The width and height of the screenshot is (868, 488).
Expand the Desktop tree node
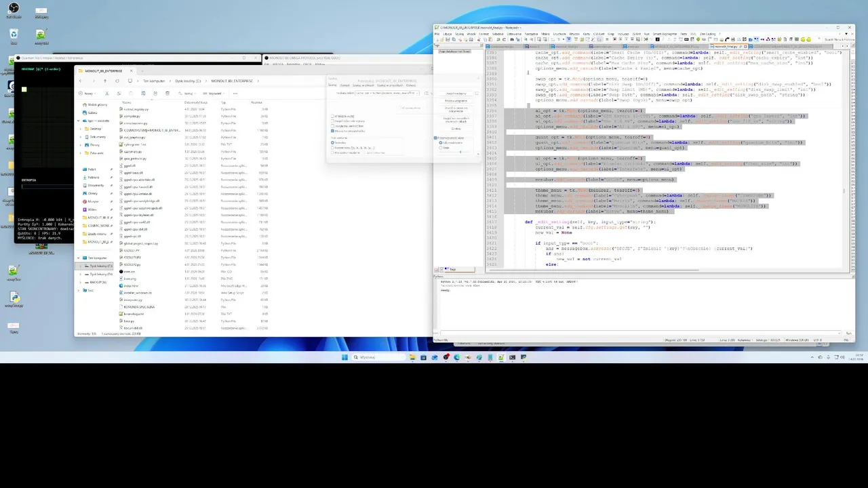[x=81, y=129]
